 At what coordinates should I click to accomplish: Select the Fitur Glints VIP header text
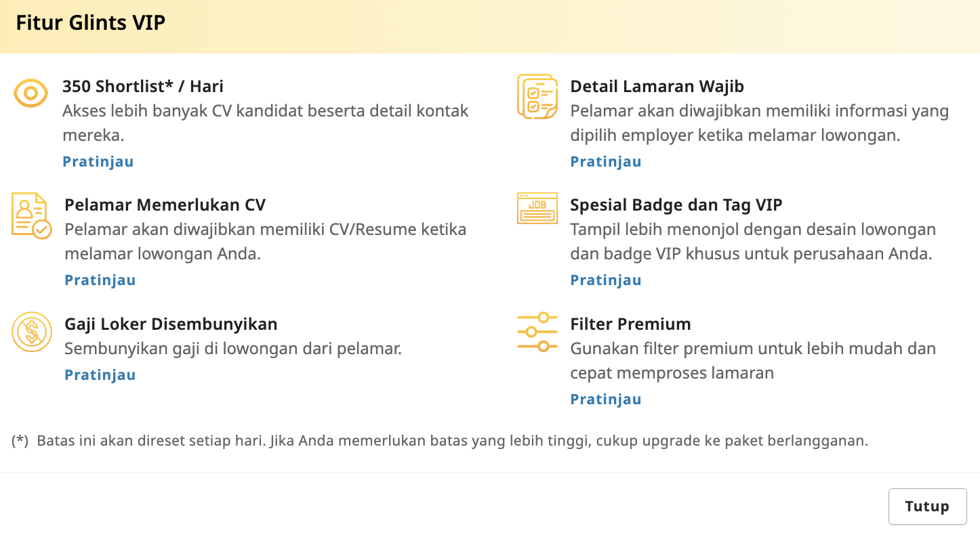coord(89,22)
